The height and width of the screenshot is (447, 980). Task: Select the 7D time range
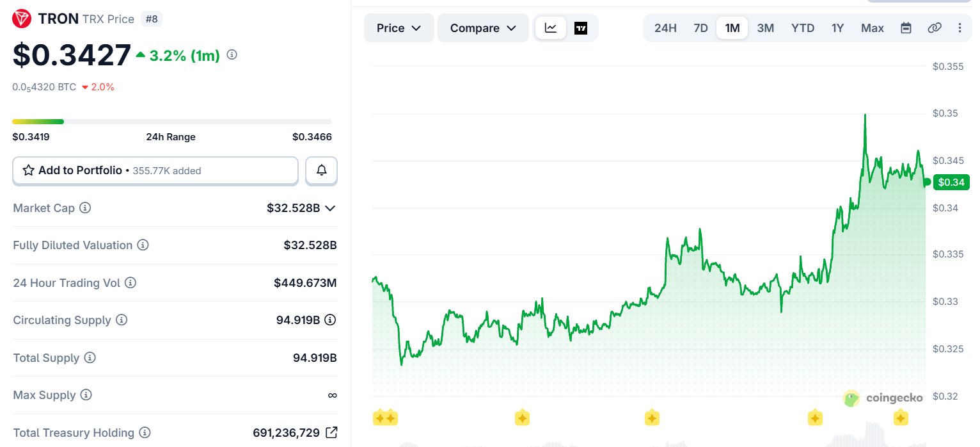701,28
